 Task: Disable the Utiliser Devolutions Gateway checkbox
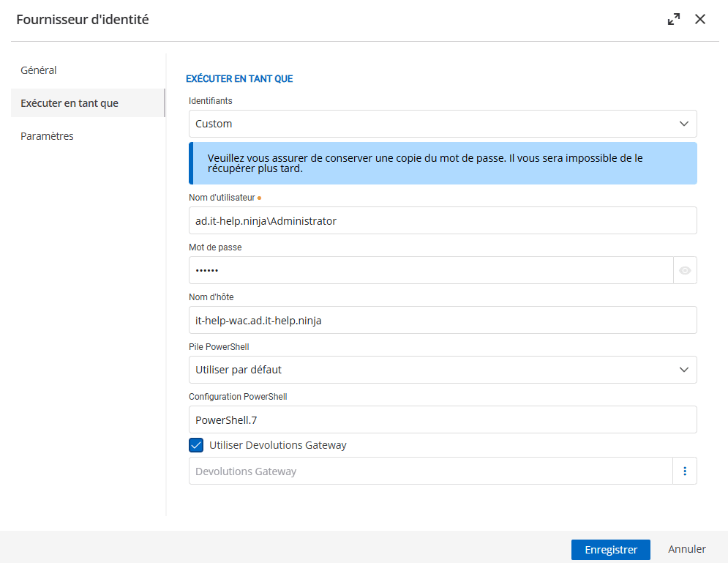(195, 444)
